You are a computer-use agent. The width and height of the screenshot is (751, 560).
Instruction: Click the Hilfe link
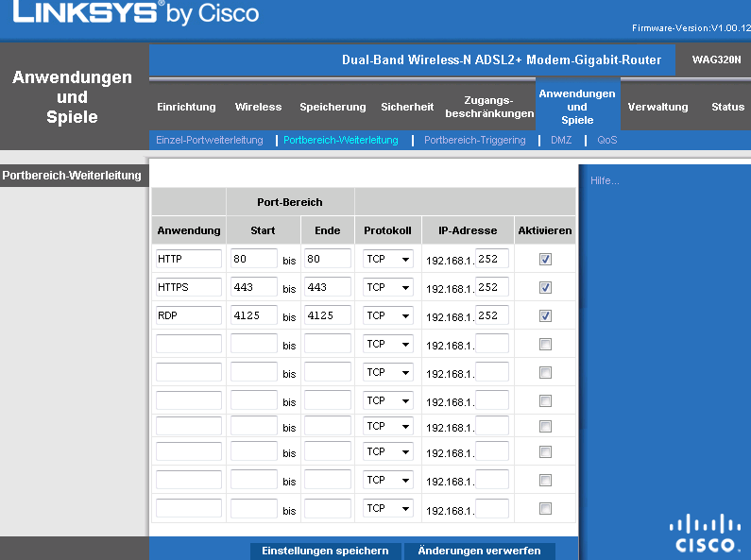604,180
